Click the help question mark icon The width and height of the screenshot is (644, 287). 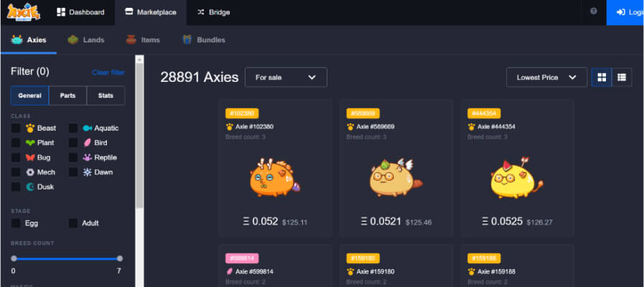click(594, 11)
